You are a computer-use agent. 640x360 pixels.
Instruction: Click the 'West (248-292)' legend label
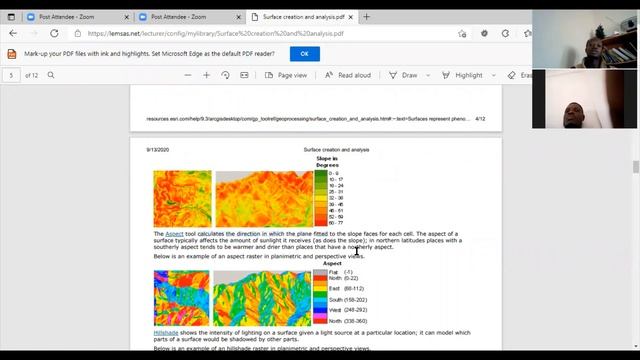(348, 310)
